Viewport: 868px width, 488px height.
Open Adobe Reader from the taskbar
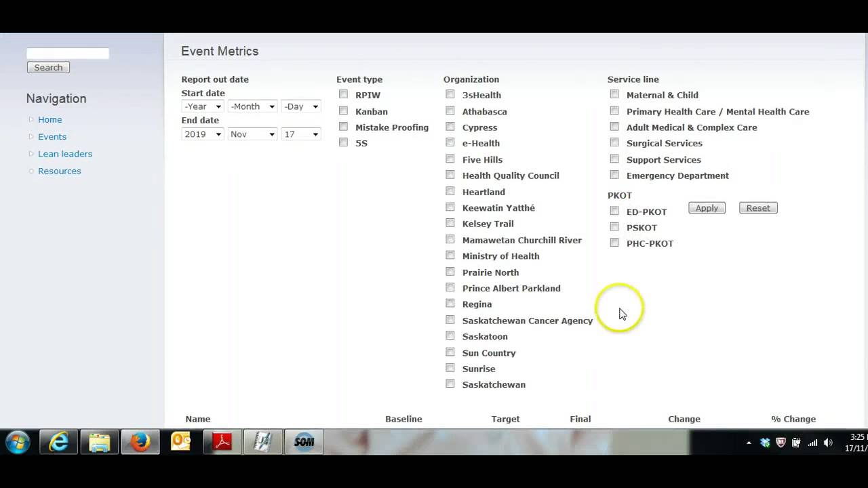pyautogui.click(x=222, y=443)
